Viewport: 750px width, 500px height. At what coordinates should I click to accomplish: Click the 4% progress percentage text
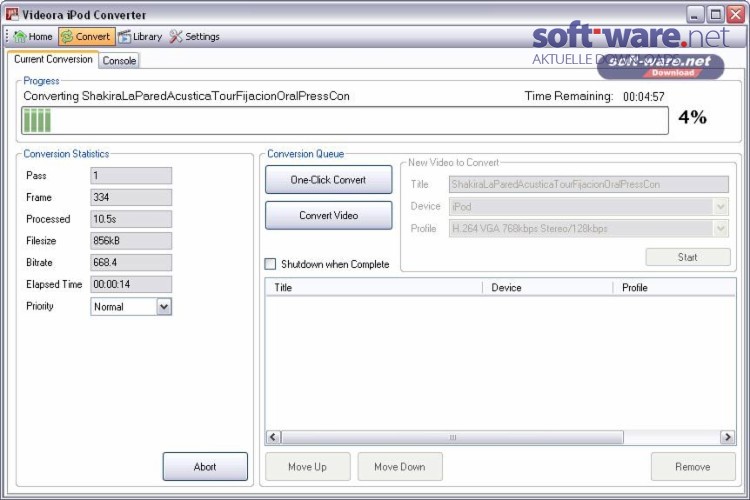(692, 117)
